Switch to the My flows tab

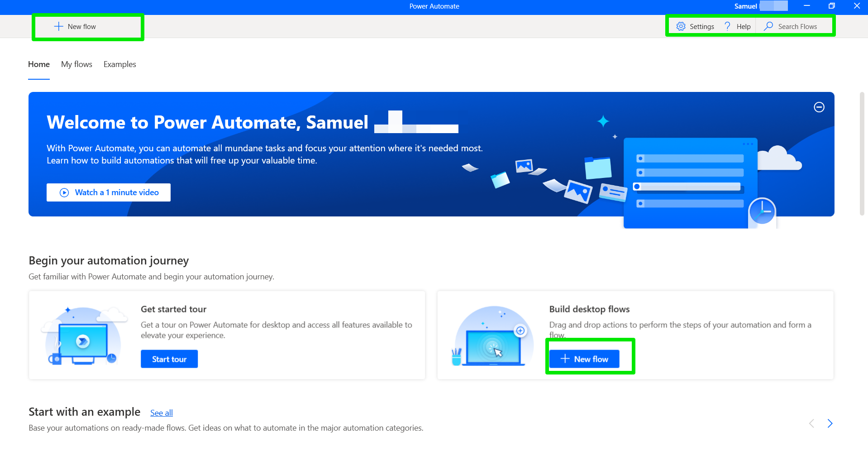(76, 64)
